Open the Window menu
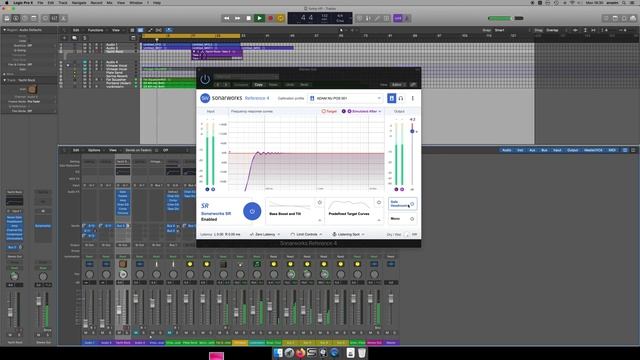The height and width of the screenshot is (360, 640). (x=136, y=2)
